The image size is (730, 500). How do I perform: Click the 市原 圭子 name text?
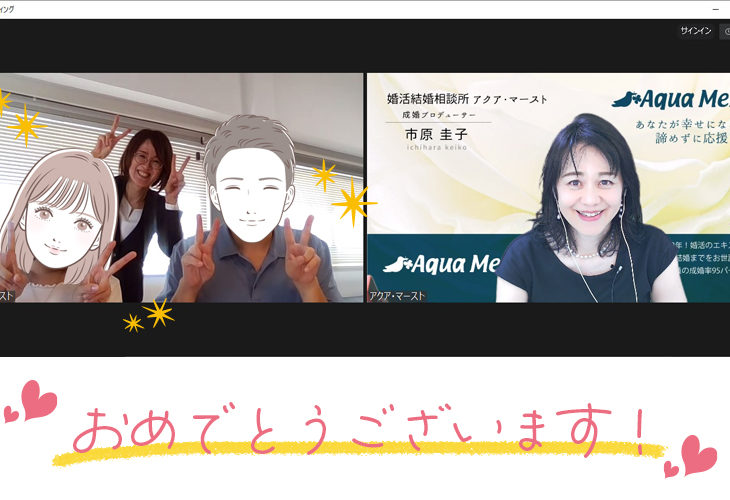(436, 135)
